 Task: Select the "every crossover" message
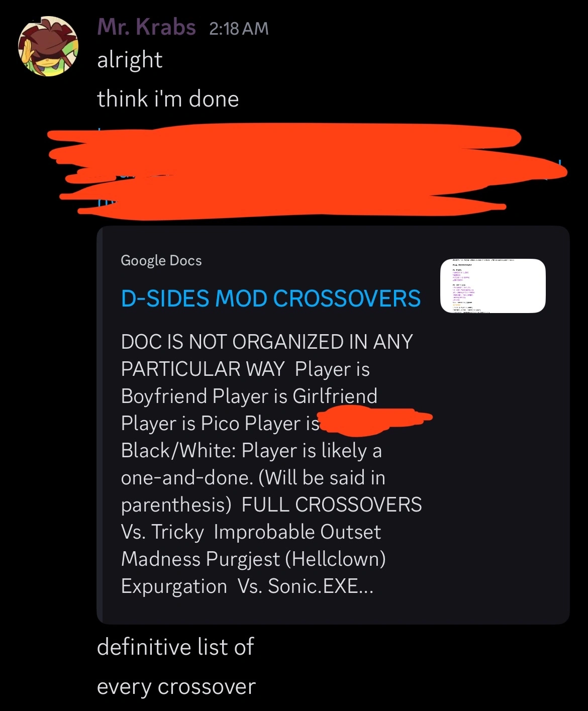tap(176, 687)
